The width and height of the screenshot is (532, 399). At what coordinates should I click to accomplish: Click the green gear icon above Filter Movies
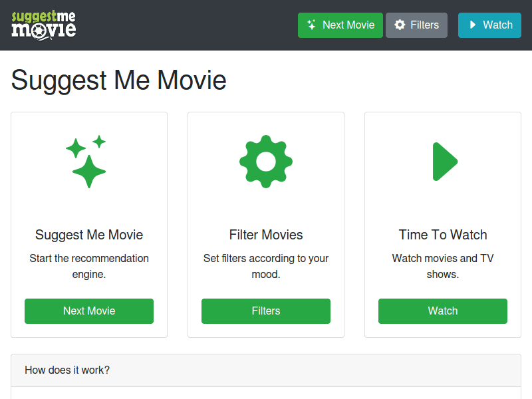(266, 161)
